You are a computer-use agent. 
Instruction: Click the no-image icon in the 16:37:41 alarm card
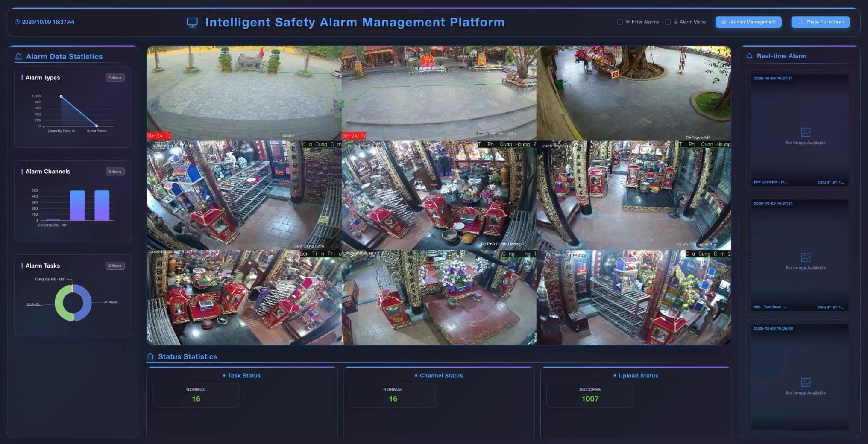[806, 132]
